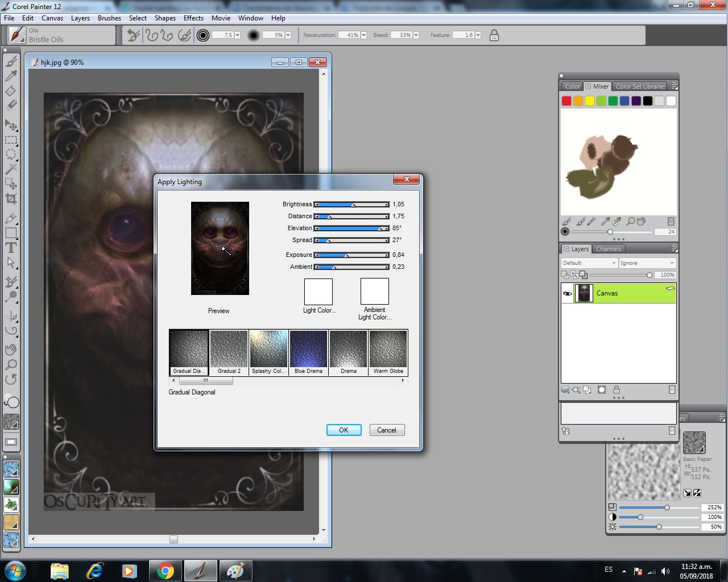Select the Magnifier tool in toolbox

pos(11,364)
